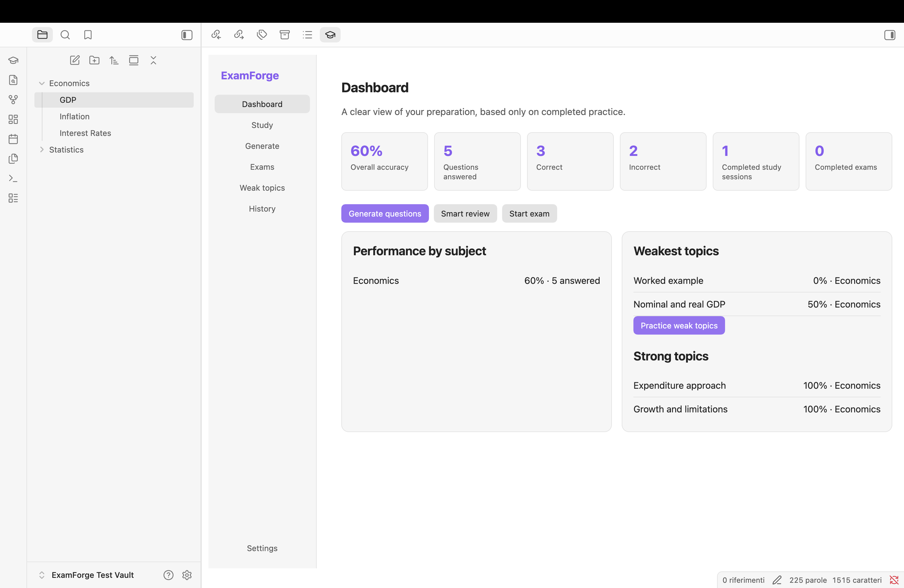
Task: Open the Weak topics section
Action: click(x=262, y=188)
